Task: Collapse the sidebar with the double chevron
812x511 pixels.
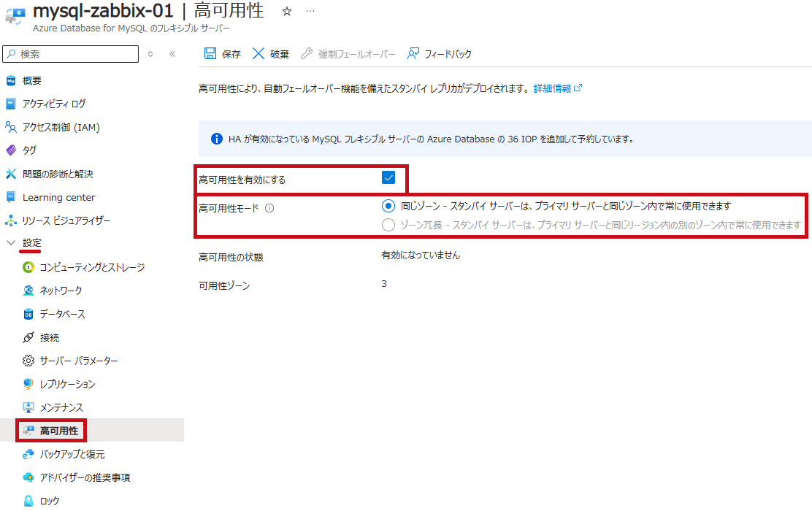Action: [x=172, y=54]
